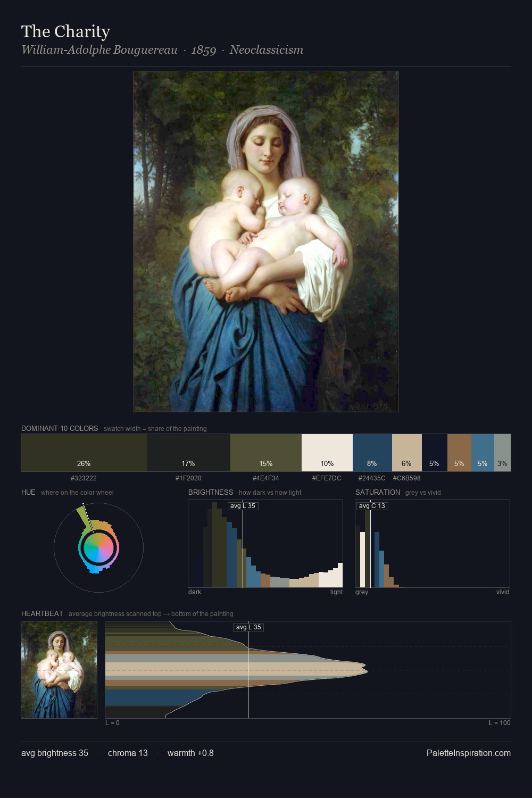Image resolution: width=532 pixels, height=798 pixels.
Task: Click the HEARTBEAT section heading
Action: click(42, 613)
